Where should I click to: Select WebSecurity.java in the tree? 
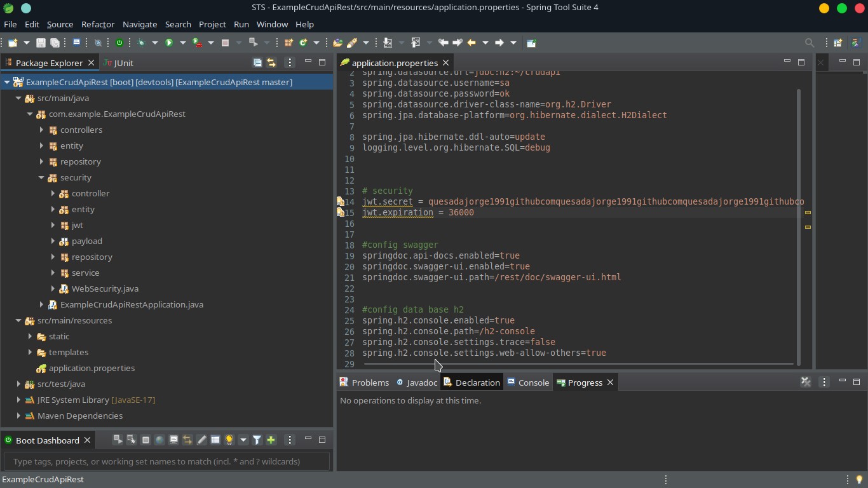(105, 288)
